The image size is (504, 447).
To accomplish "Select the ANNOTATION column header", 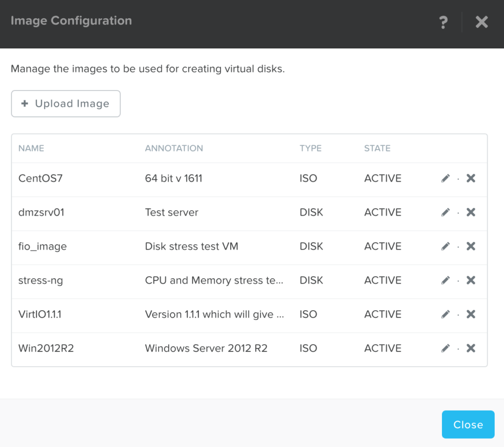I will (174, 148).
